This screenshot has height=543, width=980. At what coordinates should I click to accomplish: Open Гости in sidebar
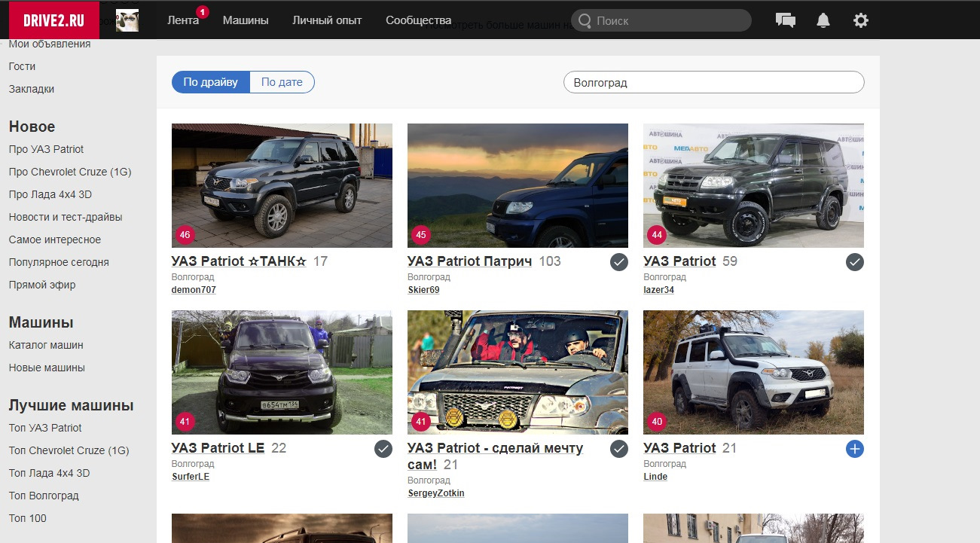tap(23, 66)
